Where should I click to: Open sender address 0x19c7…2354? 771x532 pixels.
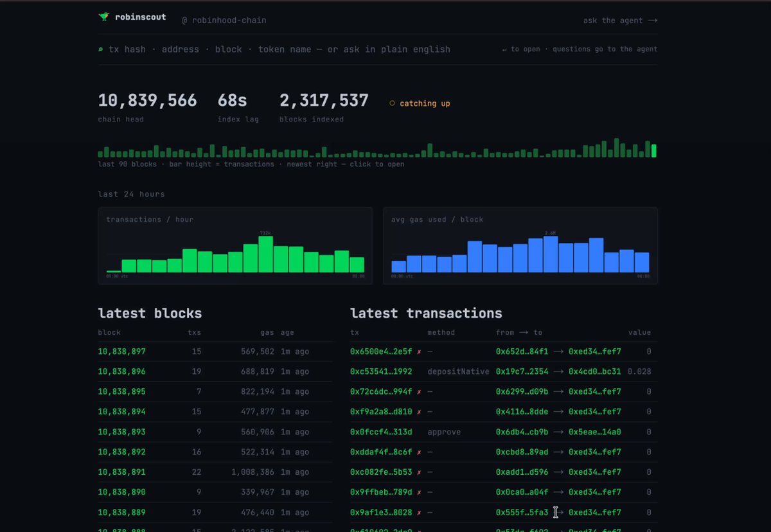point(522,371)
